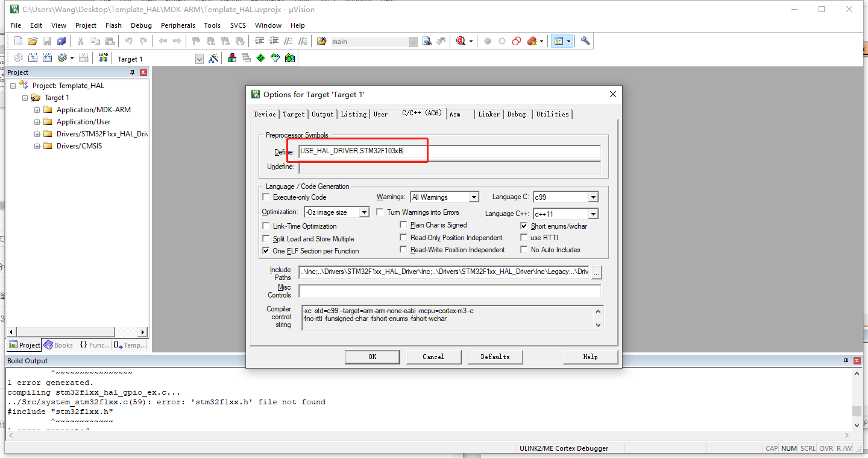This screenshot has height=458, width=868.
Task: Toggle Link-Time Optimization checkbox
Action: click(x=266, y=226)
